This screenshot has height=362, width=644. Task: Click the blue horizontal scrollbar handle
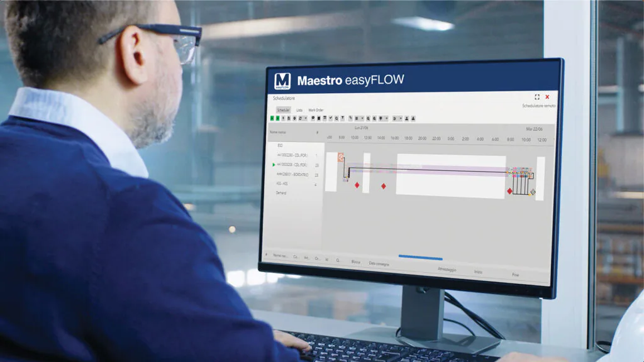[420, 258]
